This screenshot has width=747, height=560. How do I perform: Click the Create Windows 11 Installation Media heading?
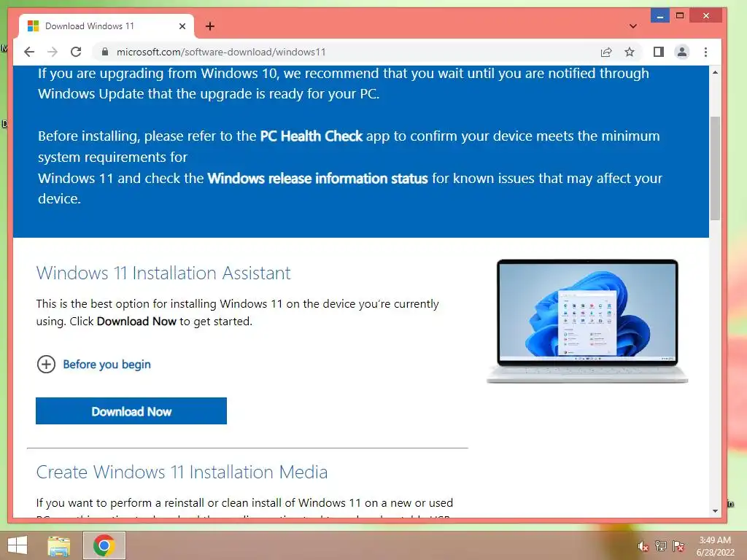pyautogui.click(x=182, y=472)
